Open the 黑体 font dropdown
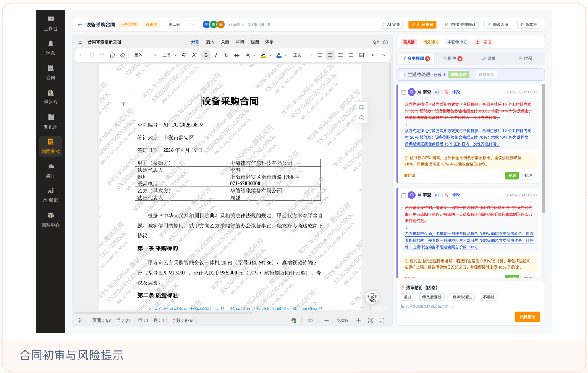The image size is (588, 373). 145,55
